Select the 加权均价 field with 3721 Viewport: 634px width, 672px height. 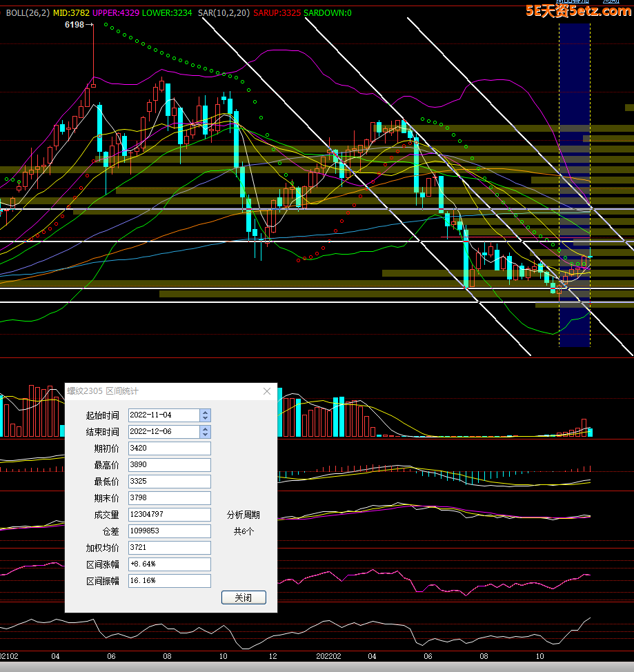point(170,548)
